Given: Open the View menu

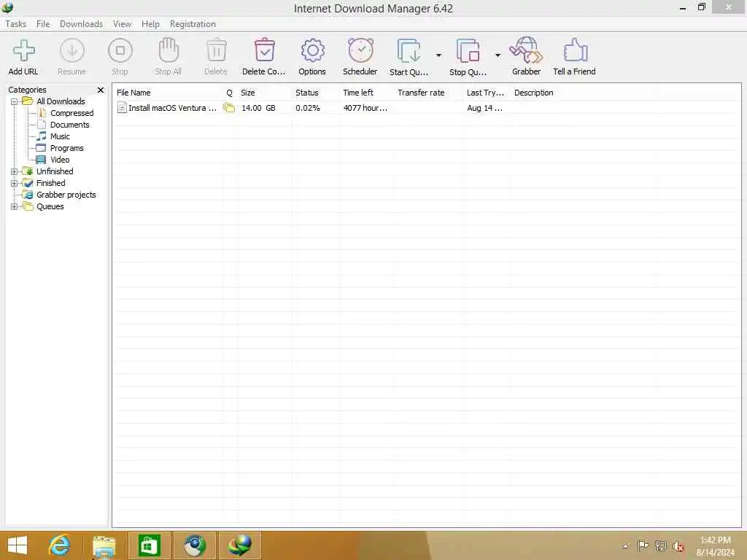Looking at the screenshot, I should tap(122, 24).
